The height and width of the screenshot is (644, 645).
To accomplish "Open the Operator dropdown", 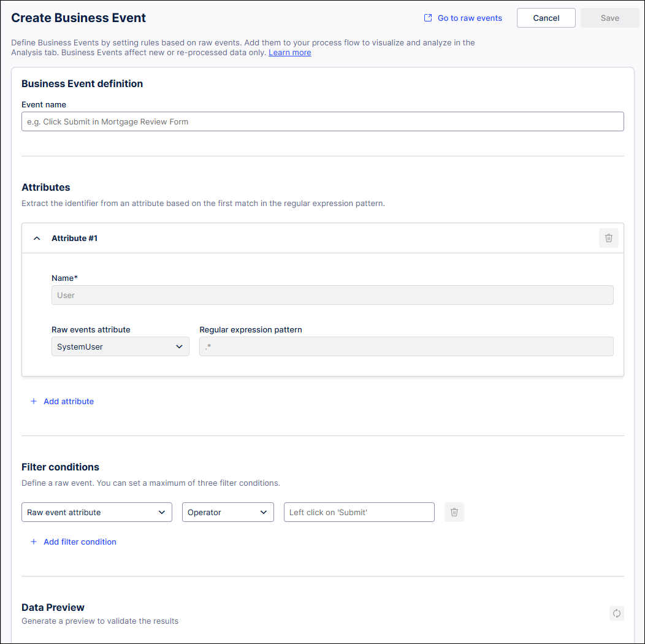I will coord(228,512).
